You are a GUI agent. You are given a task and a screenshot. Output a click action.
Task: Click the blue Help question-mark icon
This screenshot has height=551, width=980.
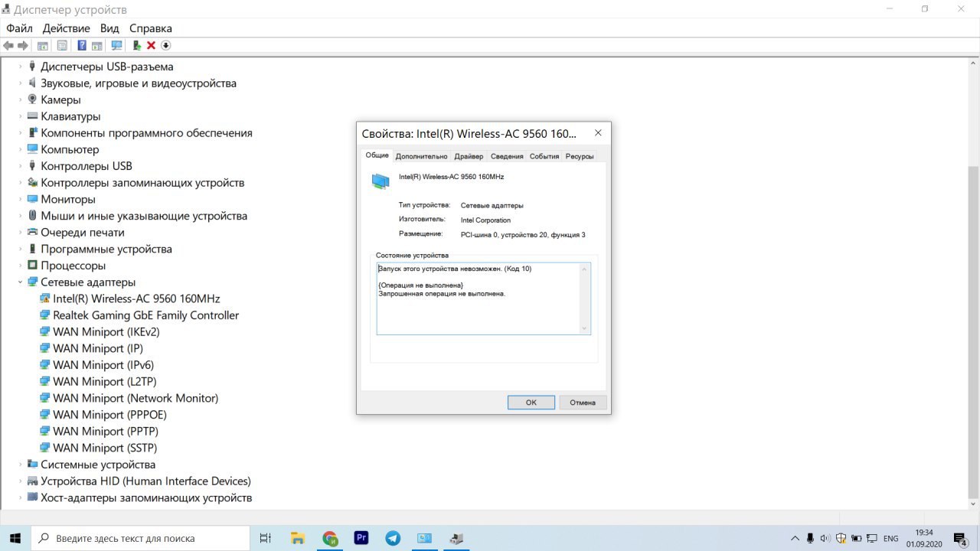[82, 46]
